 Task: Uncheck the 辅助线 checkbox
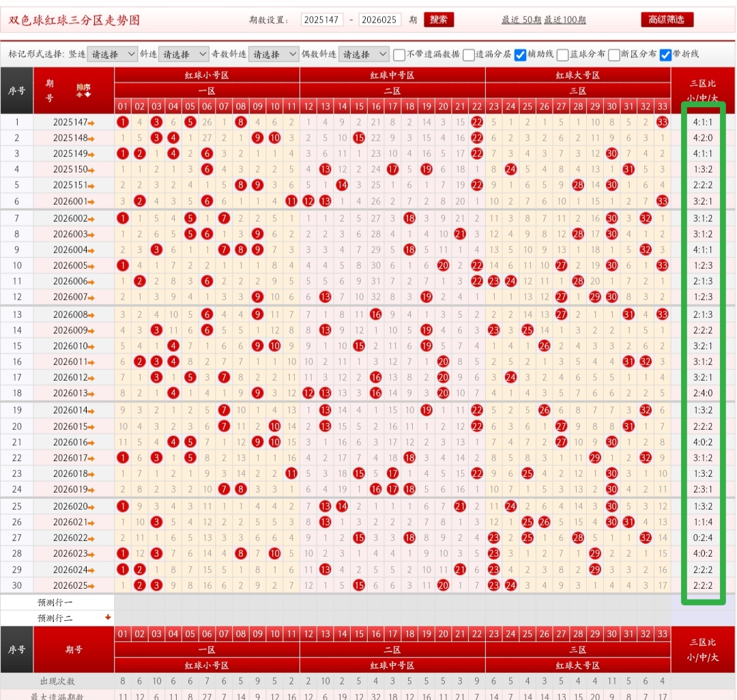point(520,55)
